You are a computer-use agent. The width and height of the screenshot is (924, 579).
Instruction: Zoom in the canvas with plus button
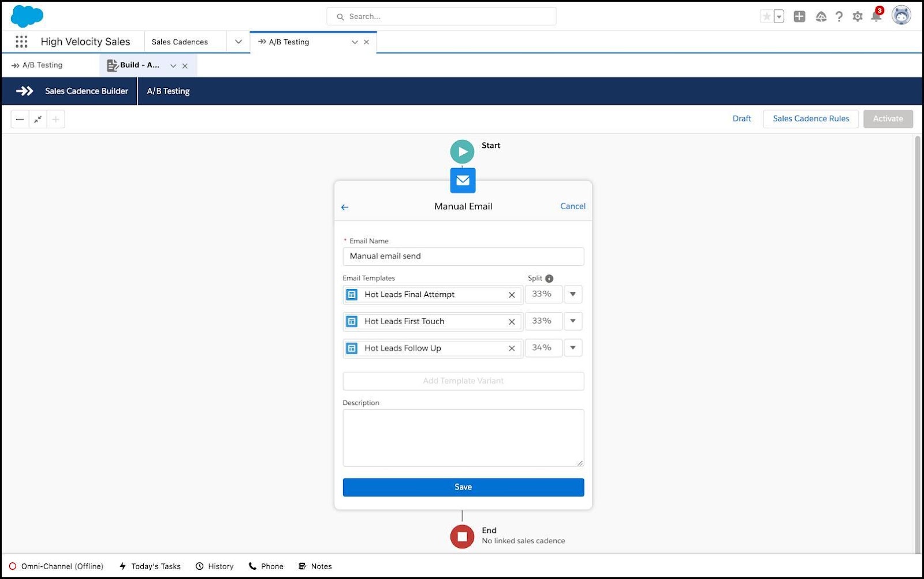coord(55,120)
